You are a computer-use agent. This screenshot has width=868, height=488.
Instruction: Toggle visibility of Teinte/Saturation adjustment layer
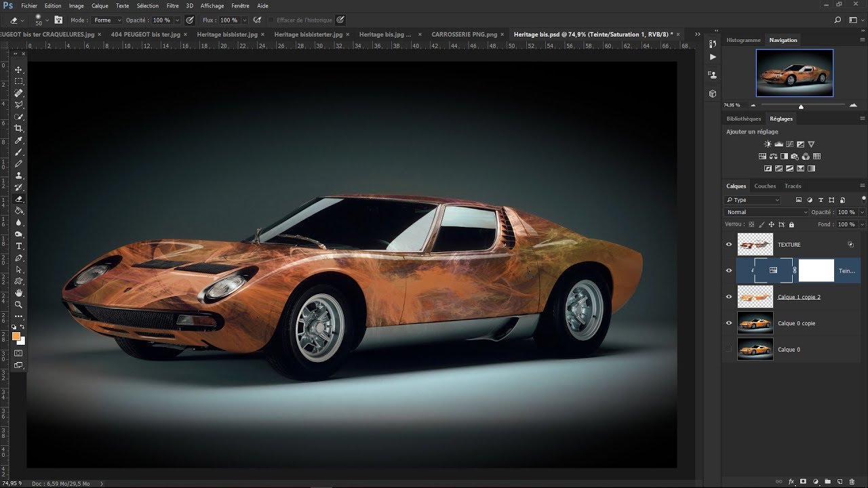click(x=729, y=270)
